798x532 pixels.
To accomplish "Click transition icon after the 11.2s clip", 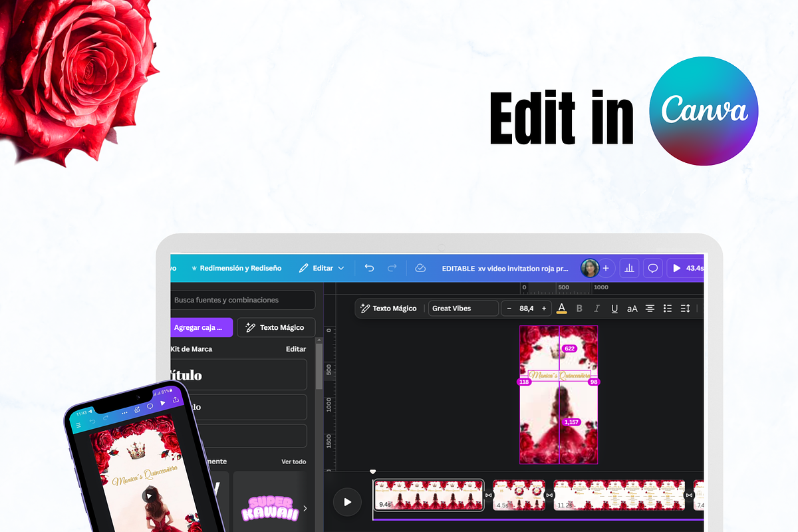I will pyautogui.click(x=688, y=495).
